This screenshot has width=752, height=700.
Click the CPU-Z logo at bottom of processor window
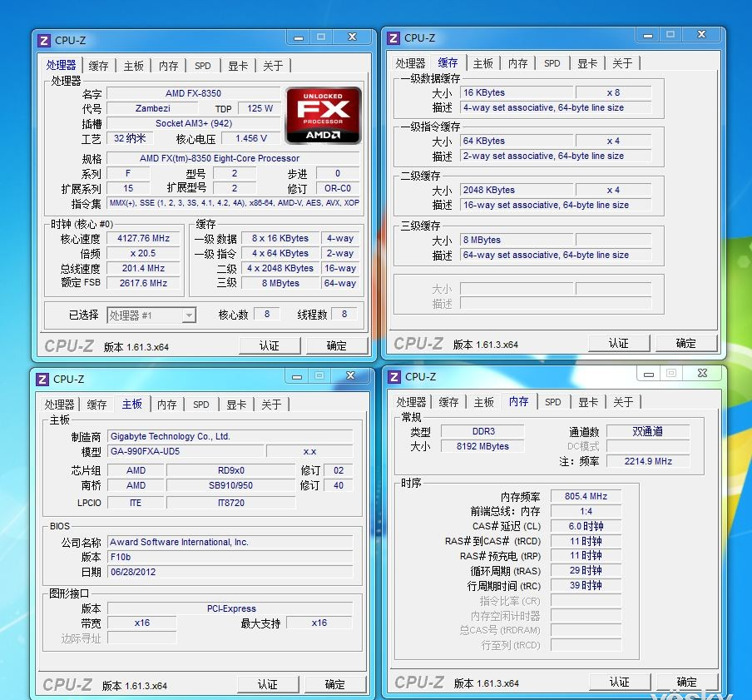[x=70, y=345]
